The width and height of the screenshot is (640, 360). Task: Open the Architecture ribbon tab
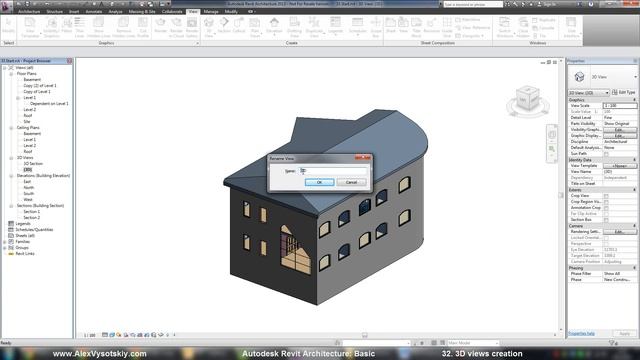(x=29, y=11)
